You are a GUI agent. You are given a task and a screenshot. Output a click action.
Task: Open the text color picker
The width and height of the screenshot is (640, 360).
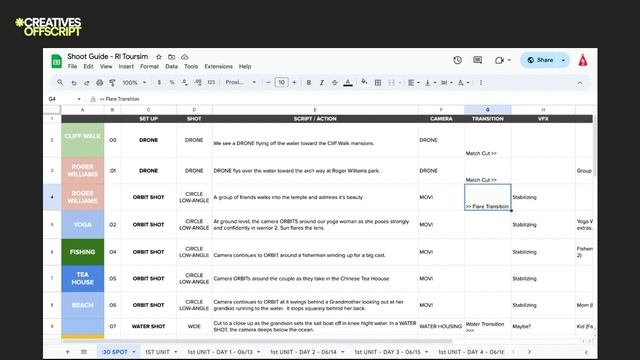348,82
